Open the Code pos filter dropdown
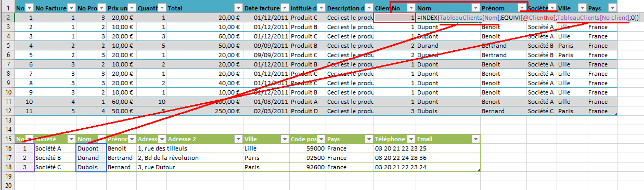This screenshot has height=190, width=644. [321, 139]
